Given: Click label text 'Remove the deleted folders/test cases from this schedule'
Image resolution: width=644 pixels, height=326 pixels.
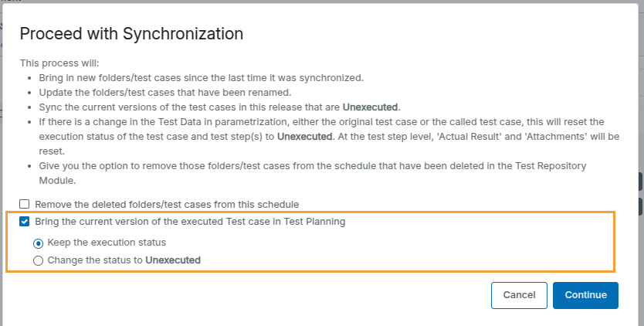Looking at the screenshot, I should click(167, 204).
